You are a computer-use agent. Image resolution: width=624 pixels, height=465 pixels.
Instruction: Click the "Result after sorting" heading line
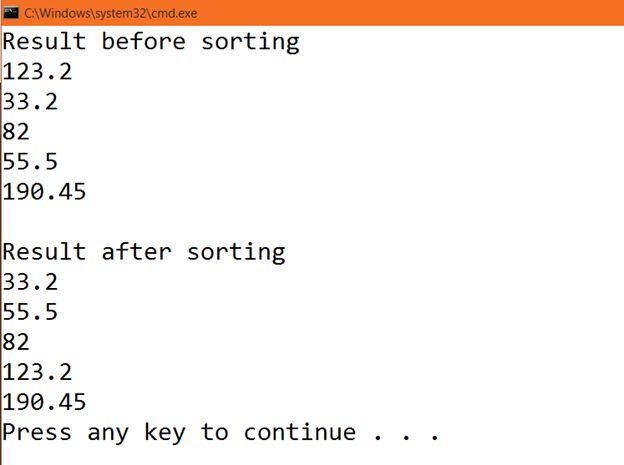tap(144, 252)
